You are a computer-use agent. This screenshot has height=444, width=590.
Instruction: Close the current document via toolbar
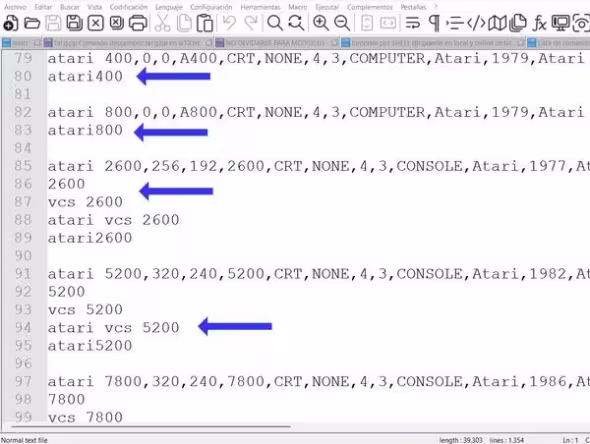(x=96, y=23)
